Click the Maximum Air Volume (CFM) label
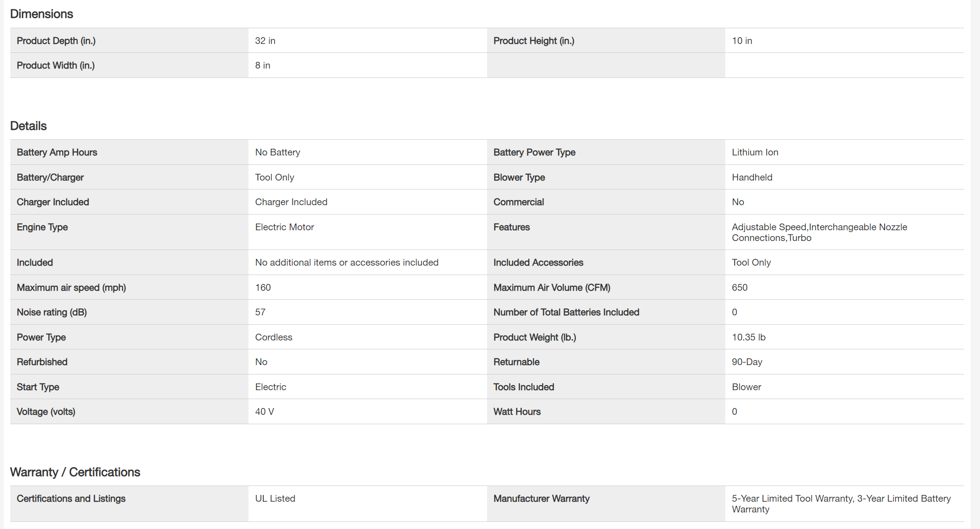Image resolution: width=980 pixels, height=529 pixels. coord(552,288)
